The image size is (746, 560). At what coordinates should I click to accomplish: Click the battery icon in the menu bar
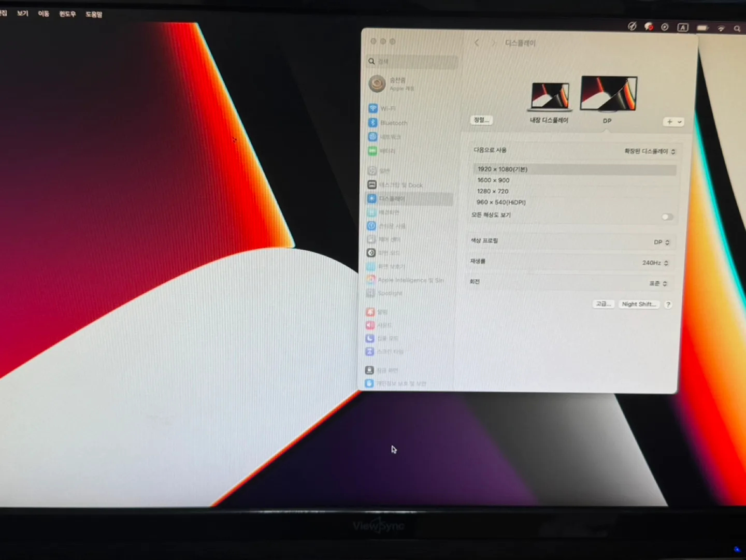click(x=702, y=28)
